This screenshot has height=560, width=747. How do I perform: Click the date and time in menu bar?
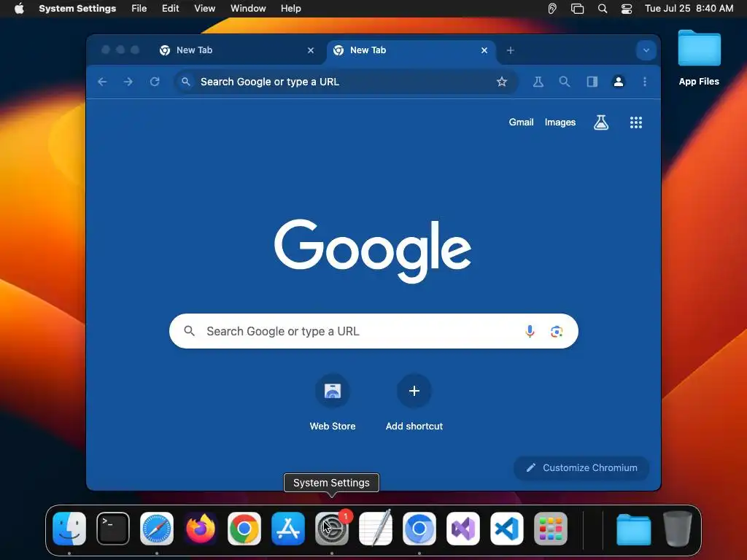click(689, 9)
